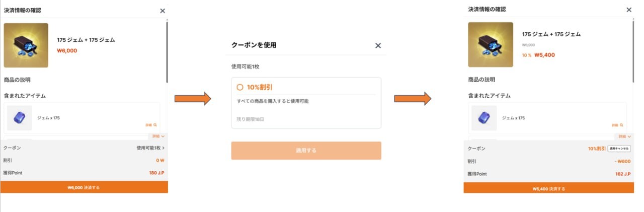
Task: Click the 残り期間18日 coupon card text
Action: point(251,119)
